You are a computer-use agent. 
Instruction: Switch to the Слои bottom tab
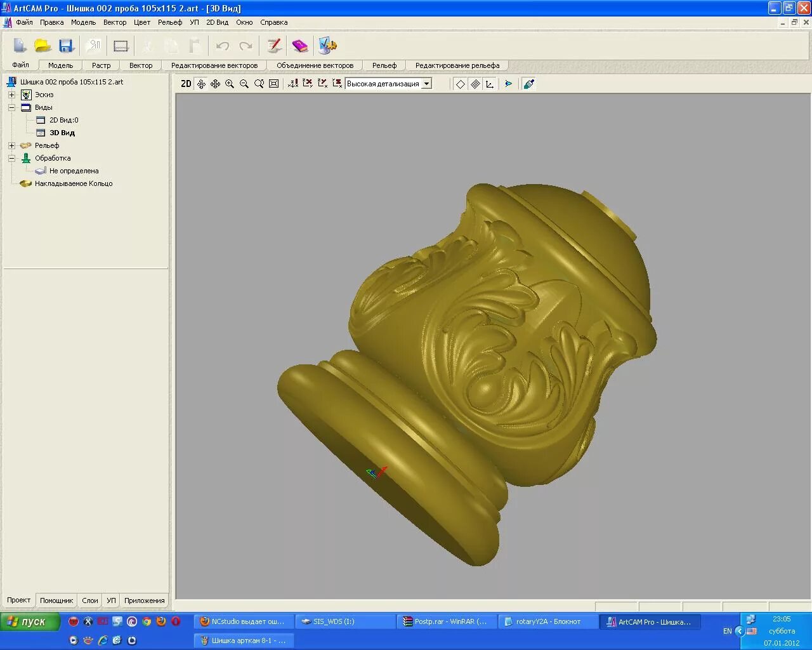90,600
